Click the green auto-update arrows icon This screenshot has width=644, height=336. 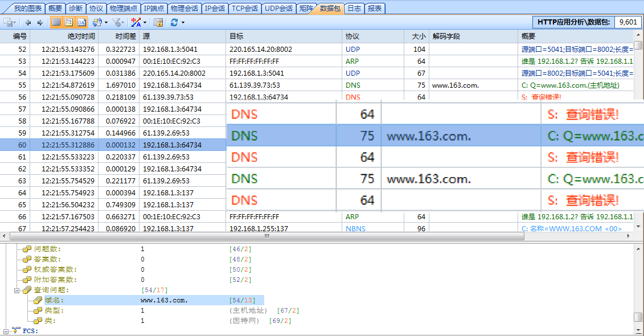97,22
